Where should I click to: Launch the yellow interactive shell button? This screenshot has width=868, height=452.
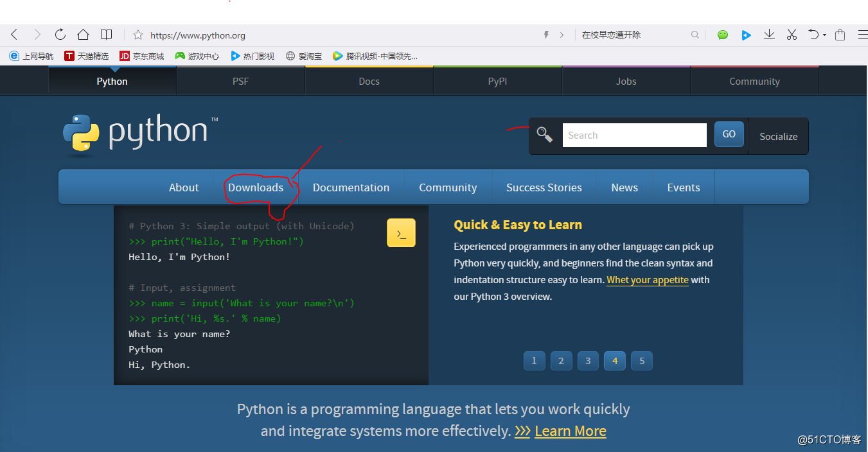coord(401,233)
